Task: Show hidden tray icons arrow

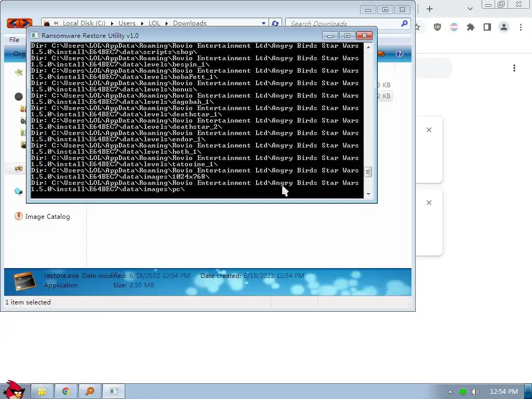Action: (450, 392)
